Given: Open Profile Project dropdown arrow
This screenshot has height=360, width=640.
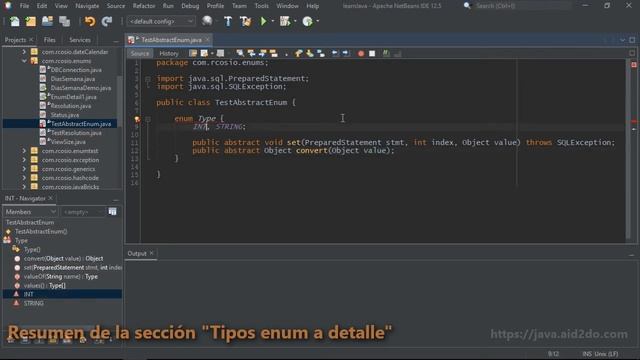Looking at the screenshot, I should click(318, 21).
